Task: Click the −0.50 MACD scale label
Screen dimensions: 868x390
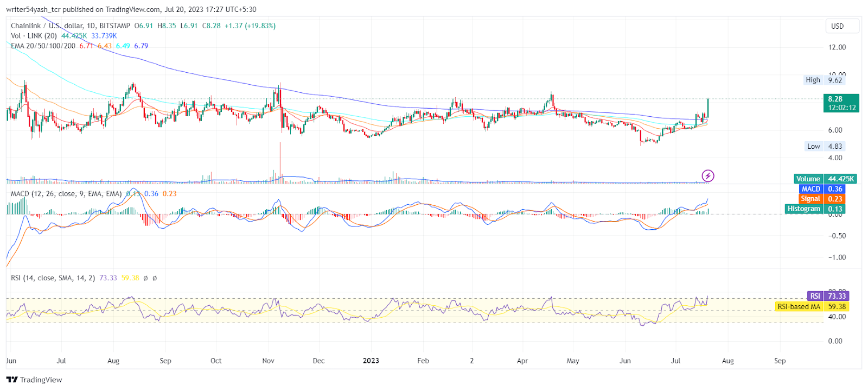Action: coord(837,236)
